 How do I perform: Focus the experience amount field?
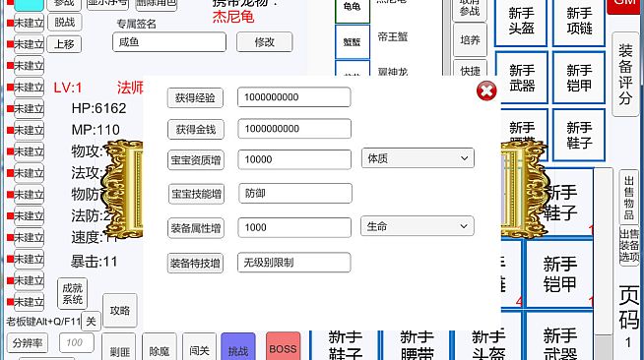(x=294, y=97)
